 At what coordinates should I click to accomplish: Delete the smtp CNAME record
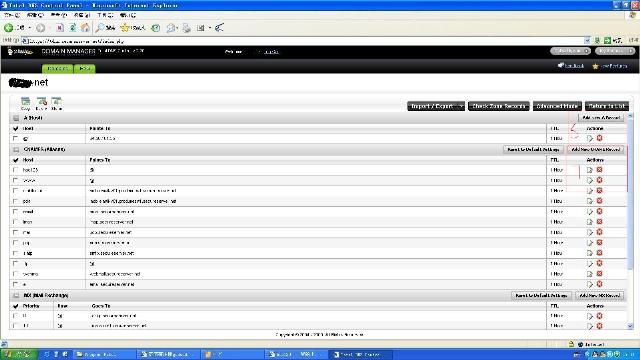point(599,253)
